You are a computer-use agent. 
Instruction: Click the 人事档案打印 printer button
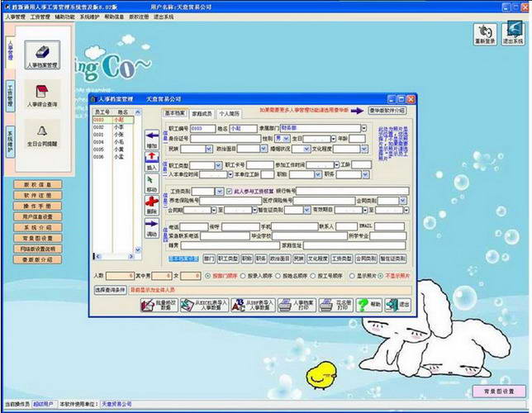pyautogui.click(x=297, y=305)
